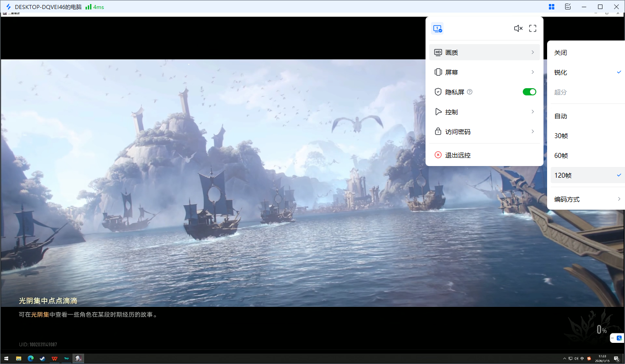Screen dimensions: 625x364
Task: Click the muted speaker icon in the popup
Action: coord(518,28)
